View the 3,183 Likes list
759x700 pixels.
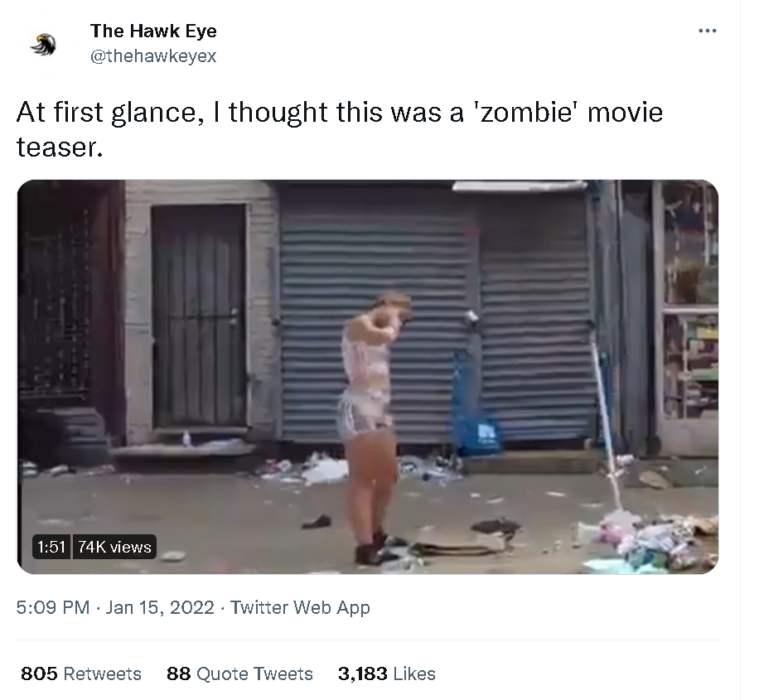coord(387,673)
